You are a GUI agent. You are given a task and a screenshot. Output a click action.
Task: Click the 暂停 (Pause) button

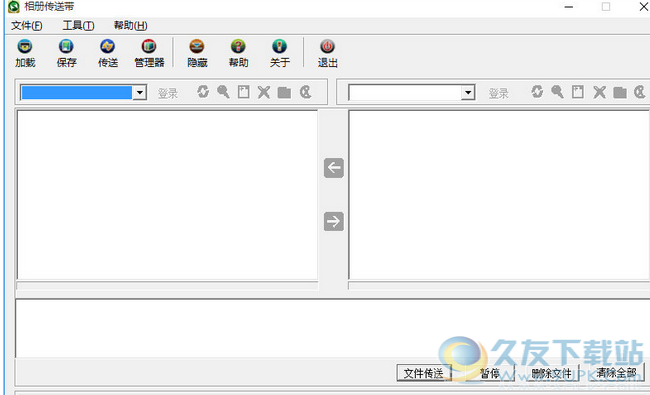coord(489,373)
